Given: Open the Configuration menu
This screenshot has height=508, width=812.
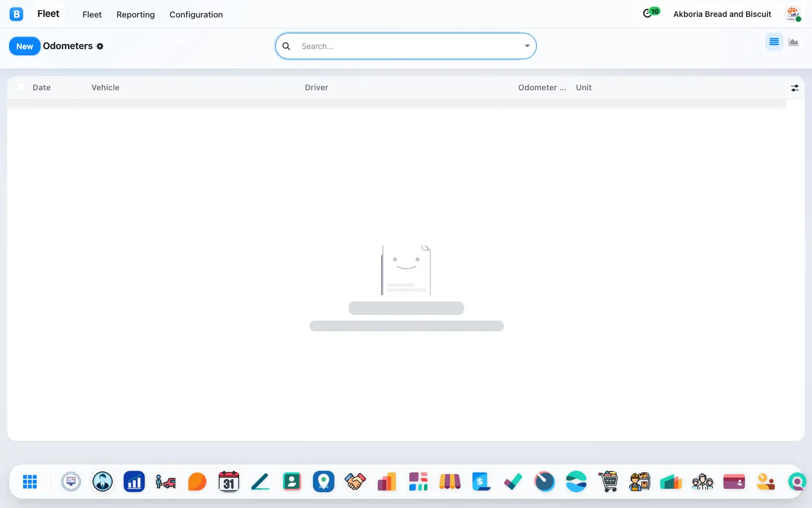Looking at the screenshot, I should tap(196, 15).
